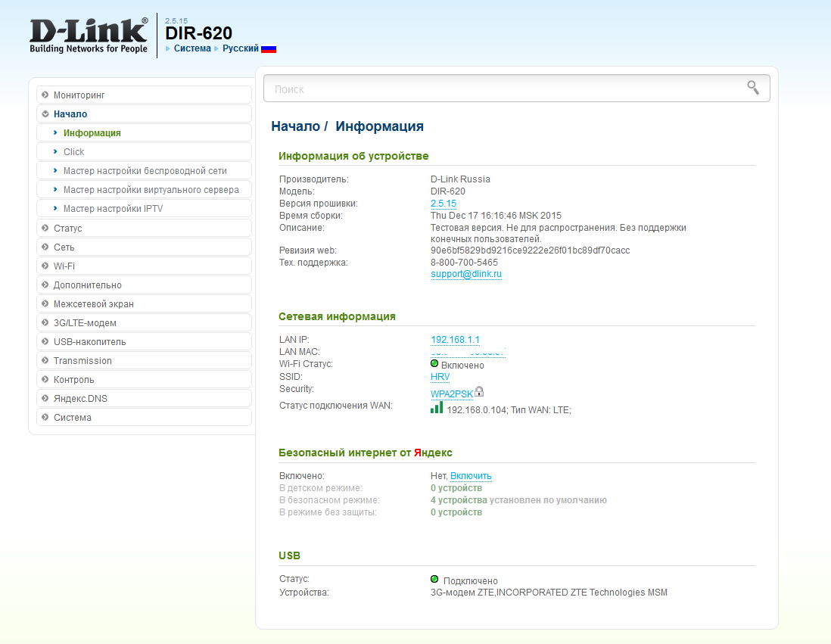
Task: Click the WAN status text 192.168.0.104
Action: click(509, 410)
